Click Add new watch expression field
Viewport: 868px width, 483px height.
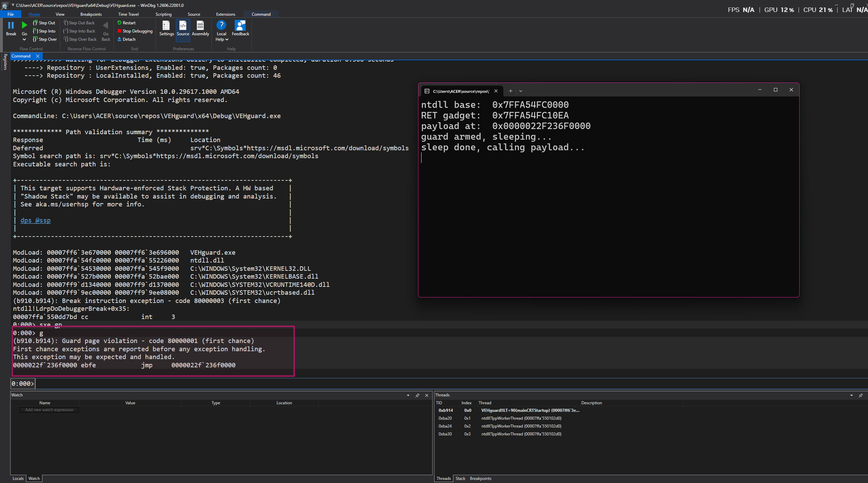click(x=49, y=410)
